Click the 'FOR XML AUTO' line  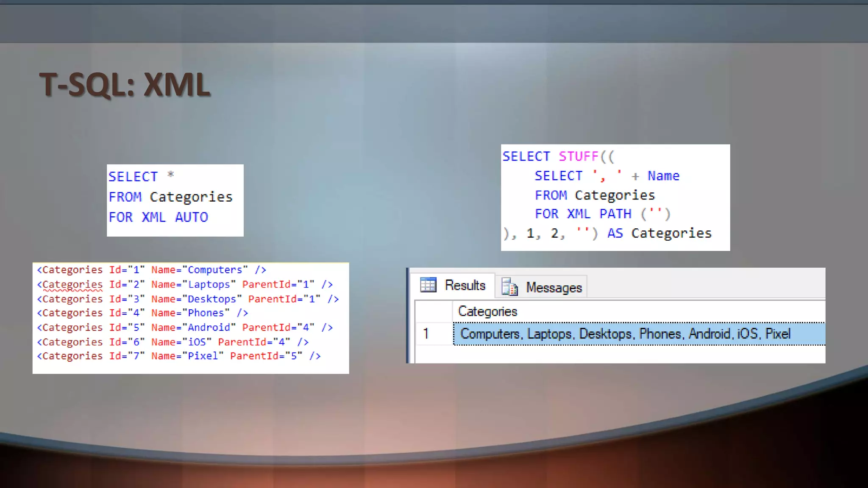(158, 217)
